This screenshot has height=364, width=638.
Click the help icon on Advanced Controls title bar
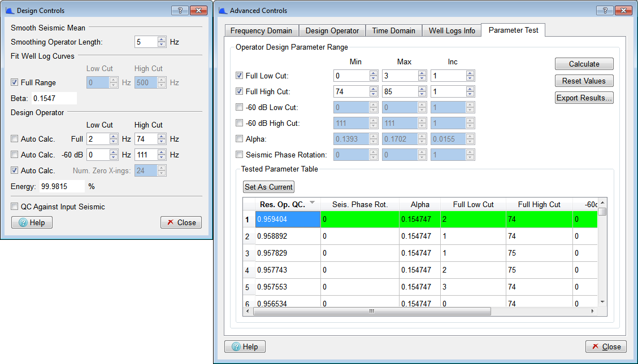[x=604, y=10]
